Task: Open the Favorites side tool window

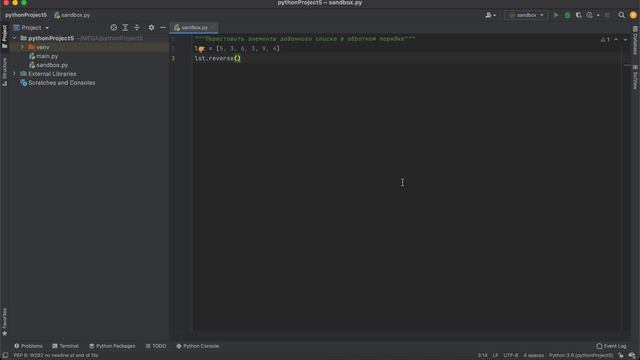Action: tap(4, 322)
